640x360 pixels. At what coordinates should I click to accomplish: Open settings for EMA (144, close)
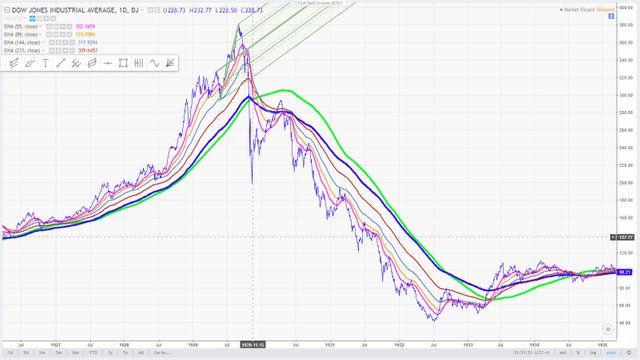click(58, 42)
